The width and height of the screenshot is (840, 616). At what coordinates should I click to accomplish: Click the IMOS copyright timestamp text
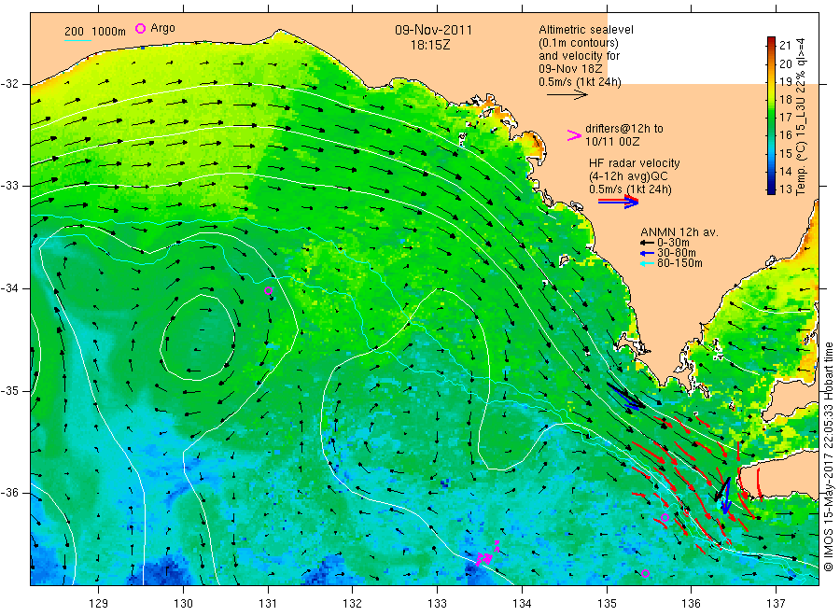pyautogui.click(x=829, y=457)
